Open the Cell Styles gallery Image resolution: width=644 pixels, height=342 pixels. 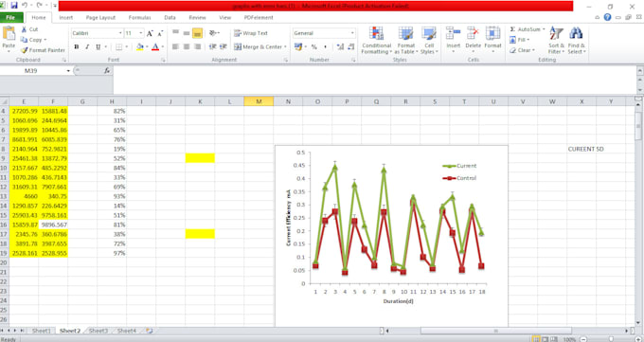tap(429, 41)
